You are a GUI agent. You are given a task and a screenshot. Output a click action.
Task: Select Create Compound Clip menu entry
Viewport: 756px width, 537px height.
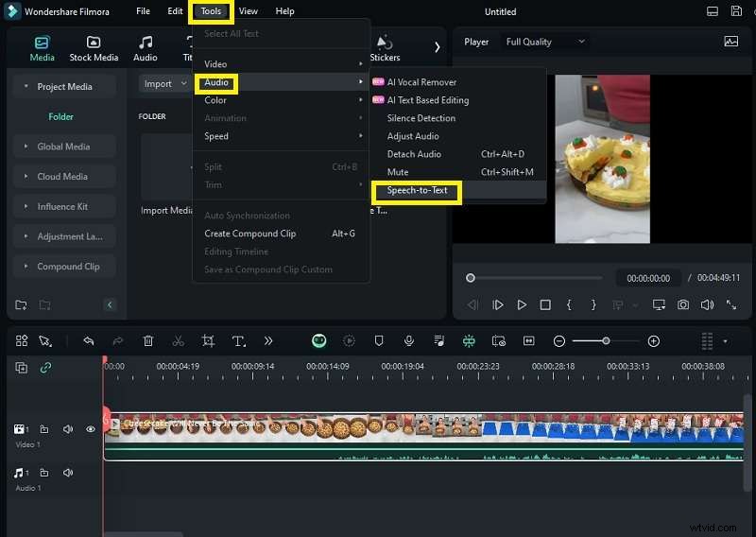point(249,234)
